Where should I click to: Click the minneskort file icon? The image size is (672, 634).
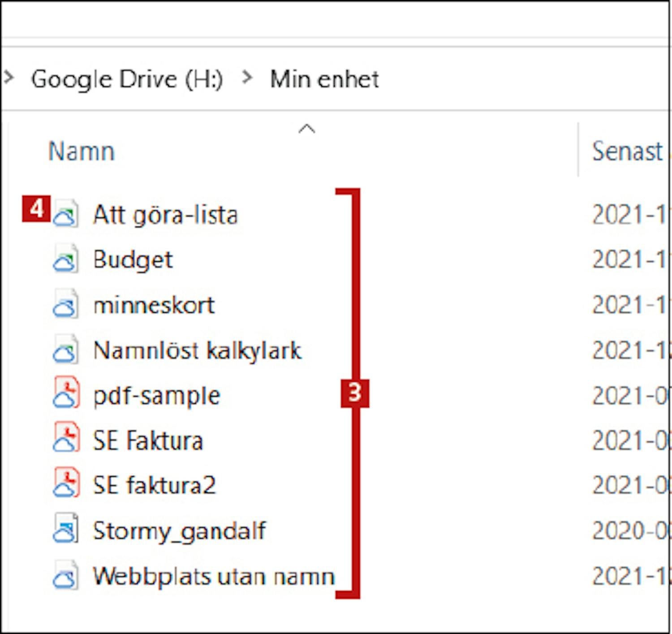coord(66,305)
